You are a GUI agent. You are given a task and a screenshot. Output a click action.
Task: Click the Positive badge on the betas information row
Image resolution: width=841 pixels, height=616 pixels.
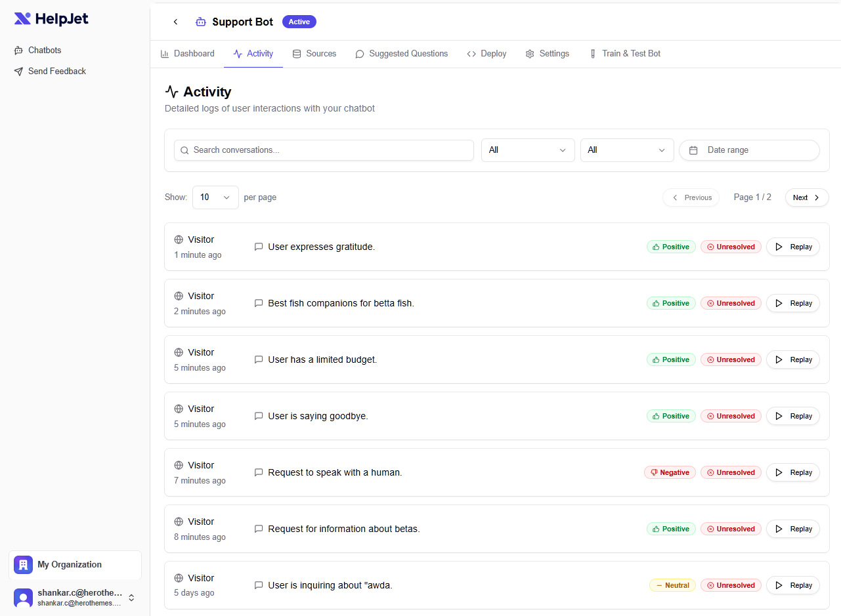(x=671, y=529)
